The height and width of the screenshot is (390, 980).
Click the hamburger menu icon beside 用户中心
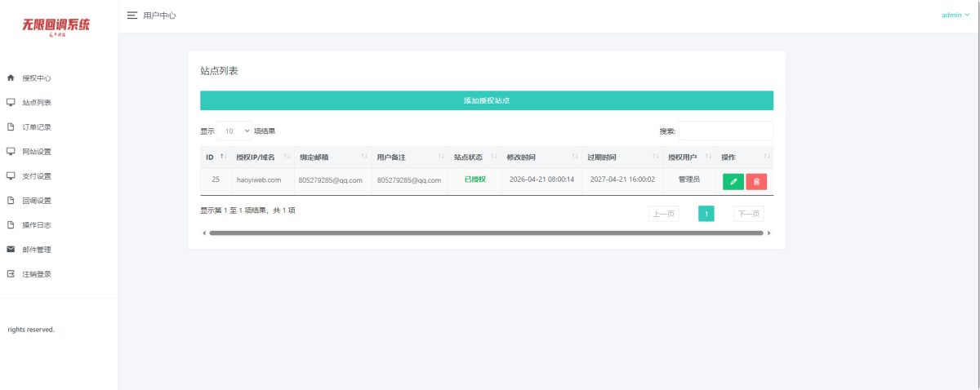tap(132, 16)
